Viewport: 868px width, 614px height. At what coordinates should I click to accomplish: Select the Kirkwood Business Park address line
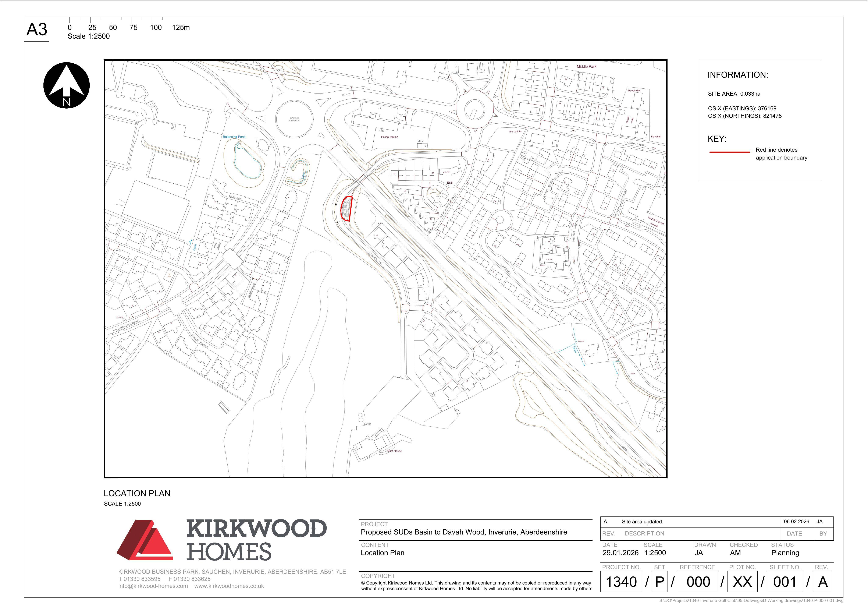point(232,572)
